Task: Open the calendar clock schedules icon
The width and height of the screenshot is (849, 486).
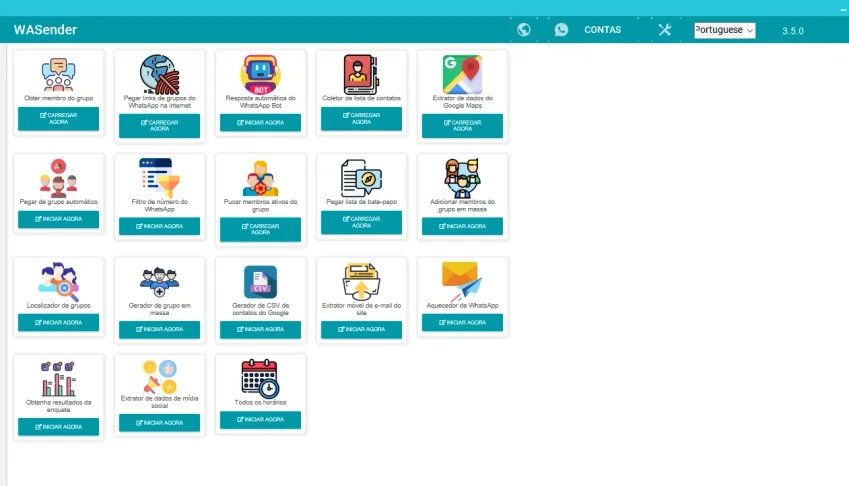Action: (x=260, y=379)
